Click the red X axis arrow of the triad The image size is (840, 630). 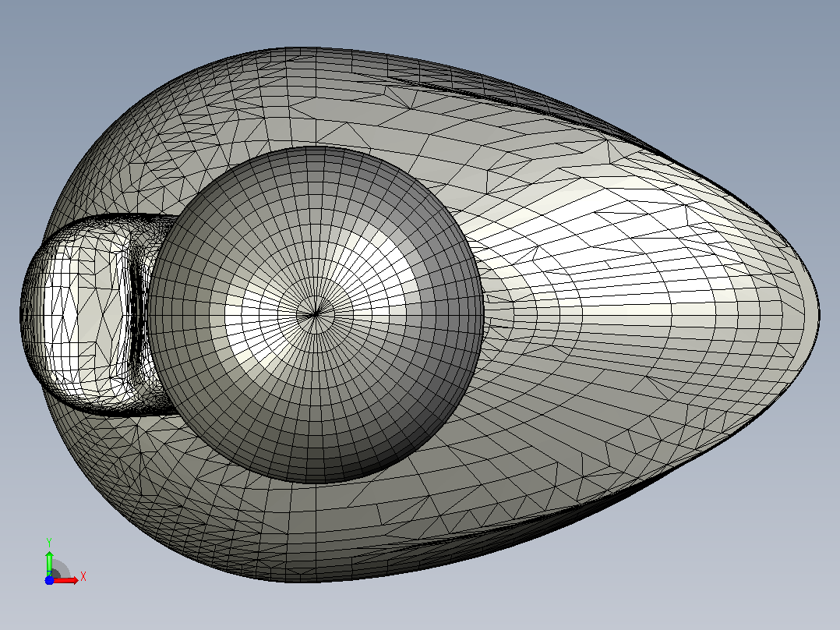[x=65, y=580]
